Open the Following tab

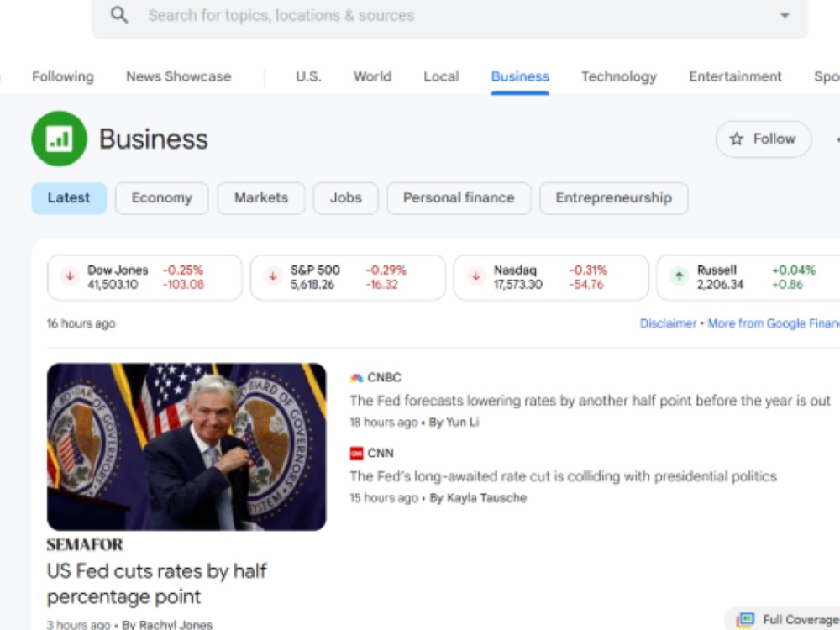click(x=63, y=76)
